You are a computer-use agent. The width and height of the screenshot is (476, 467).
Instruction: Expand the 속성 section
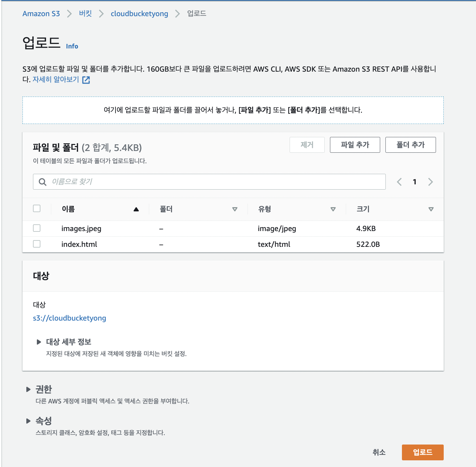[28, 421]
